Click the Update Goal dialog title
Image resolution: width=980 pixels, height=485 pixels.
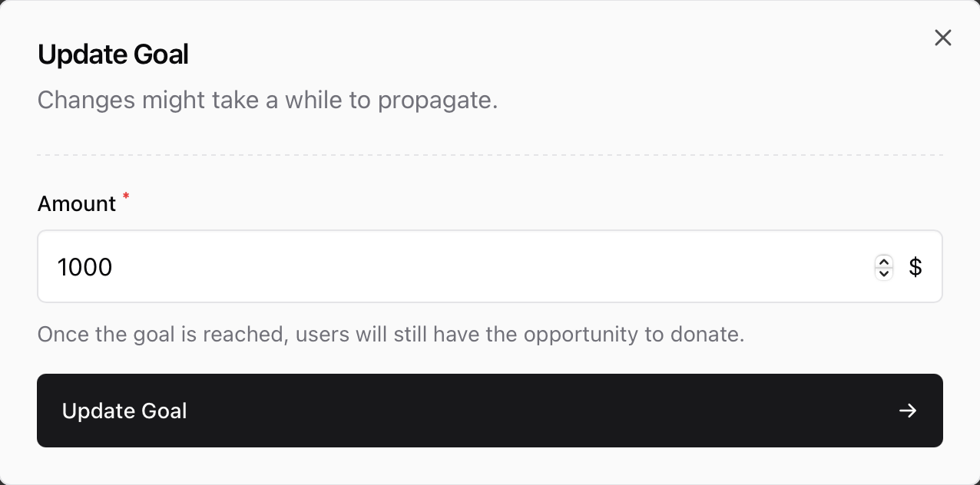113,54
